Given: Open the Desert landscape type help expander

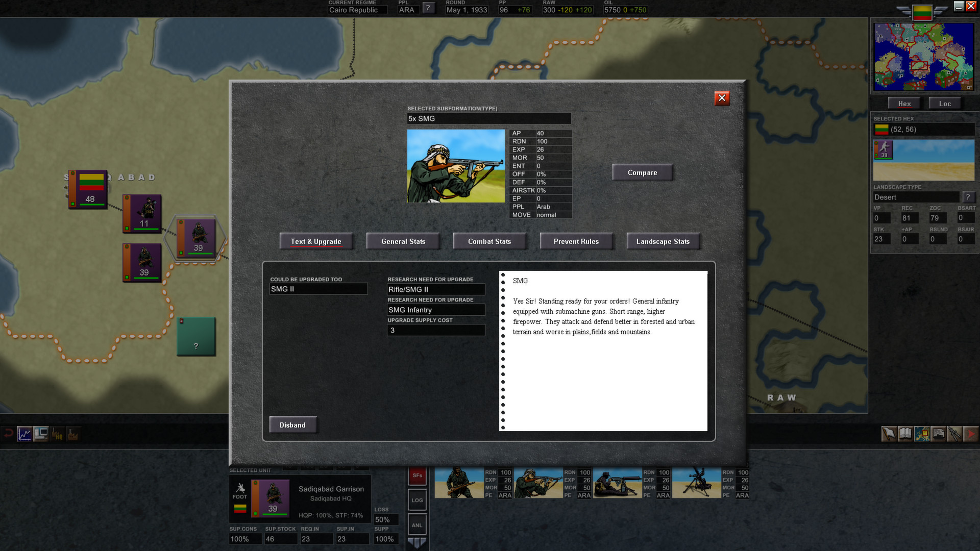Looking at the screenshot, I should [x=969, y=197].
